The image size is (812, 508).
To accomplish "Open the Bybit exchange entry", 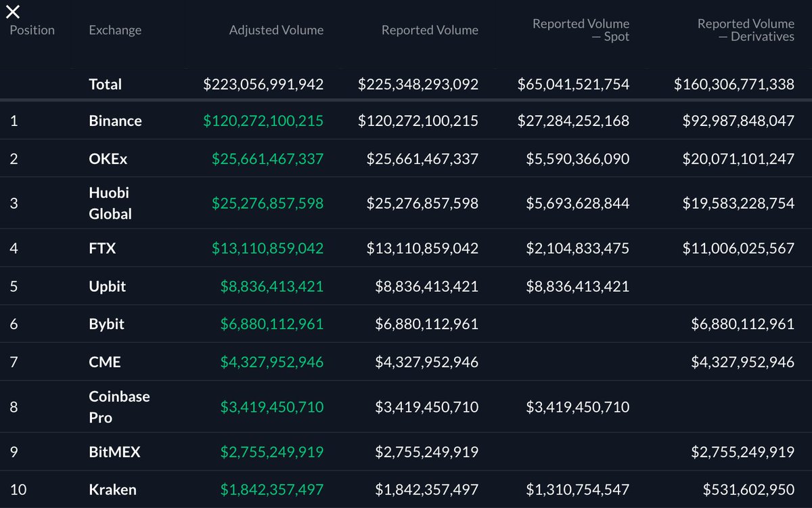I will pos(106,324).
